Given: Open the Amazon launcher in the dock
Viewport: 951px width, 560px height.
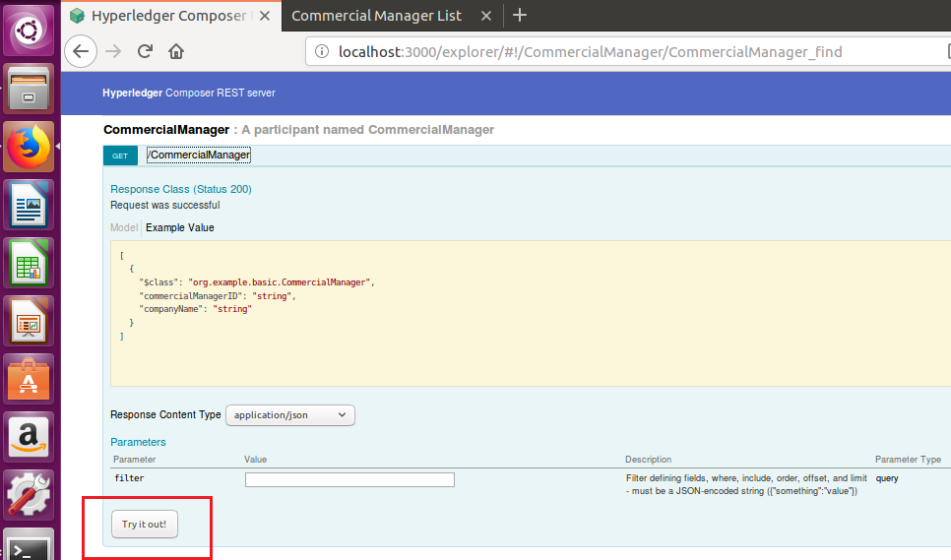Looking at the screenshot, I should (29, 438).
